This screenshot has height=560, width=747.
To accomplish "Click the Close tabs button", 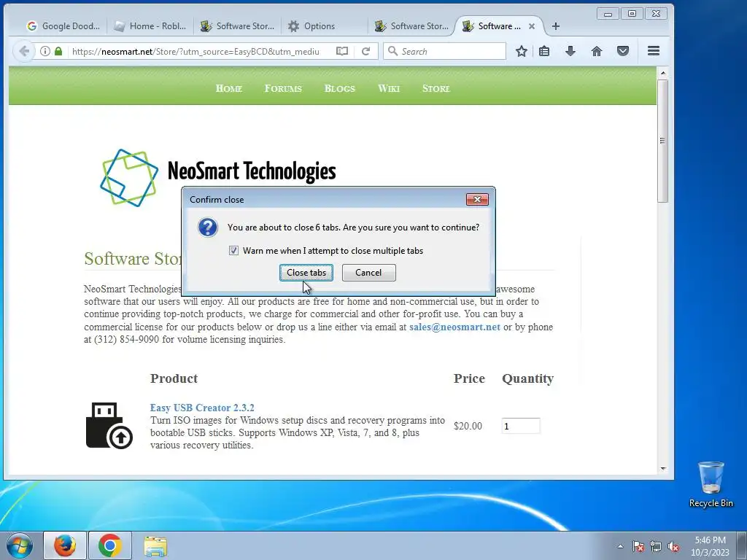I will (x=306, y=273).
